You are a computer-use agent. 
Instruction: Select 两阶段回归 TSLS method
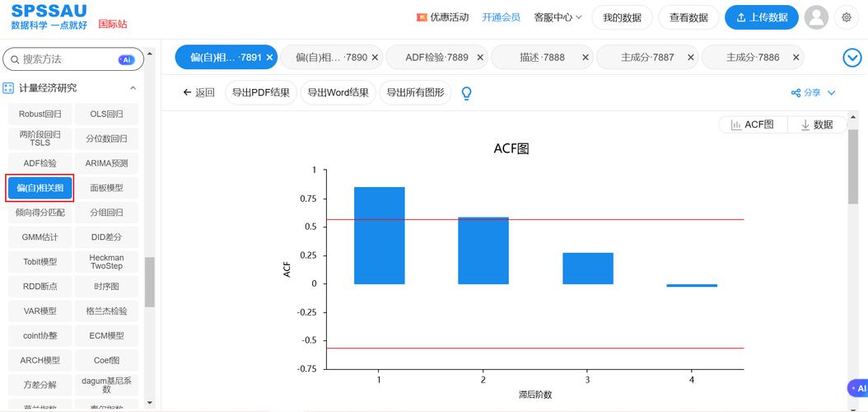tap(40, 138)
